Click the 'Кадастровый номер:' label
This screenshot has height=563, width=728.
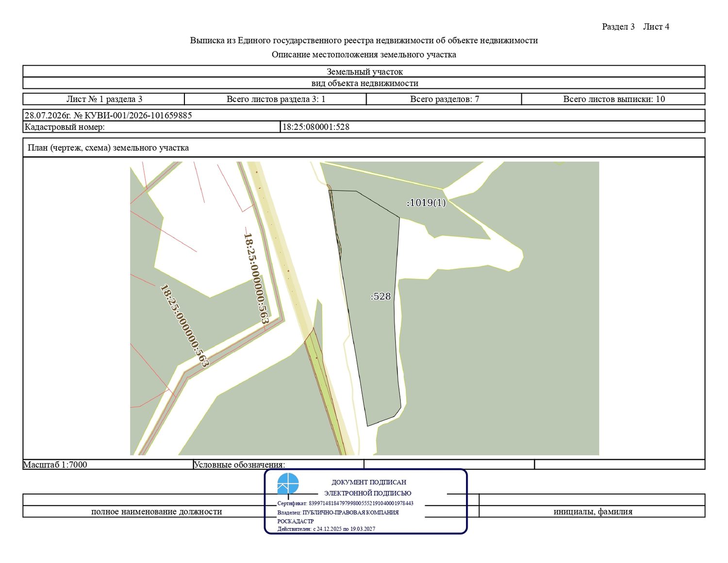coord(65,127)
